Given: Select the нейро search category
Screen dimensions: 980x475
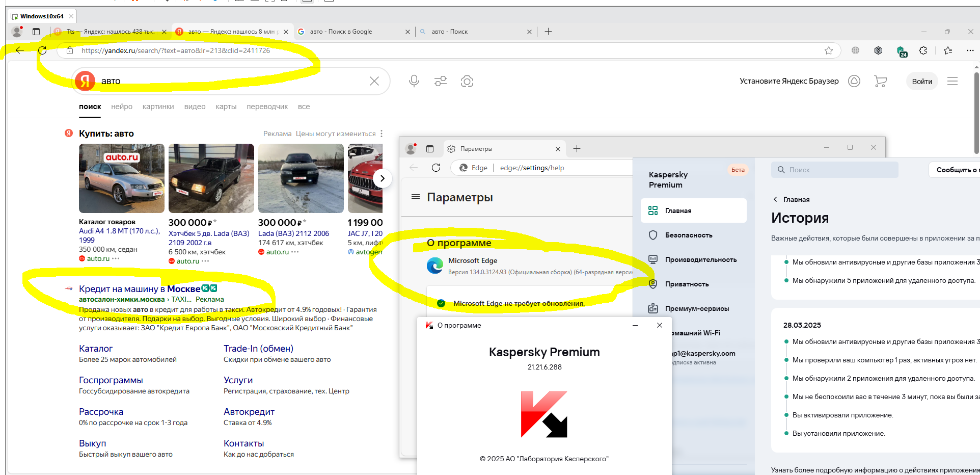Looking at the screenshot, I should (x=122, y=107).
